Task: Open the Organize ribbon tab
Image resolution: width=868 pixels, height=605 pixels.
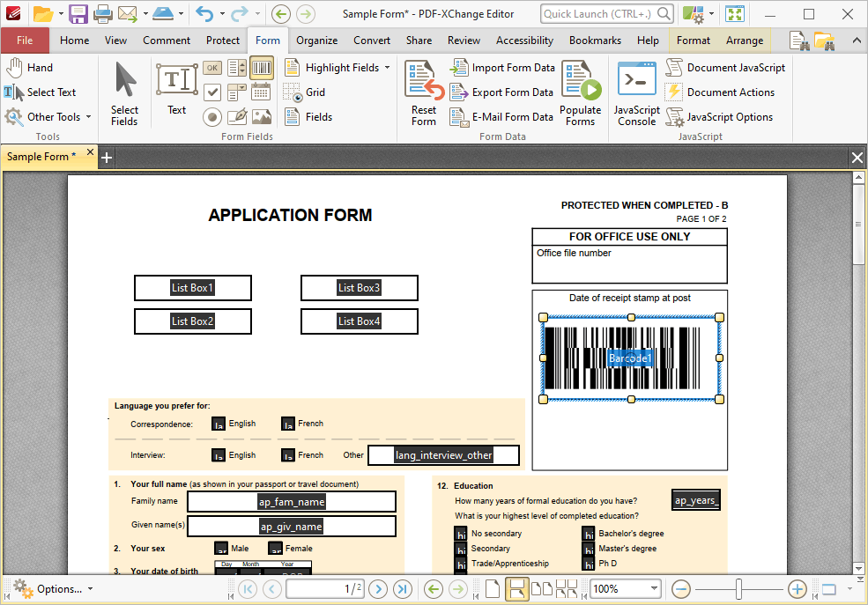Action: 316,41
